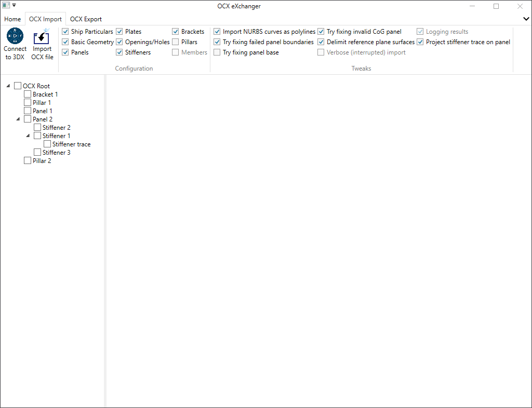Collapse the Panel 2 tree node
The image size is (532, 408).
click(18, 119)
